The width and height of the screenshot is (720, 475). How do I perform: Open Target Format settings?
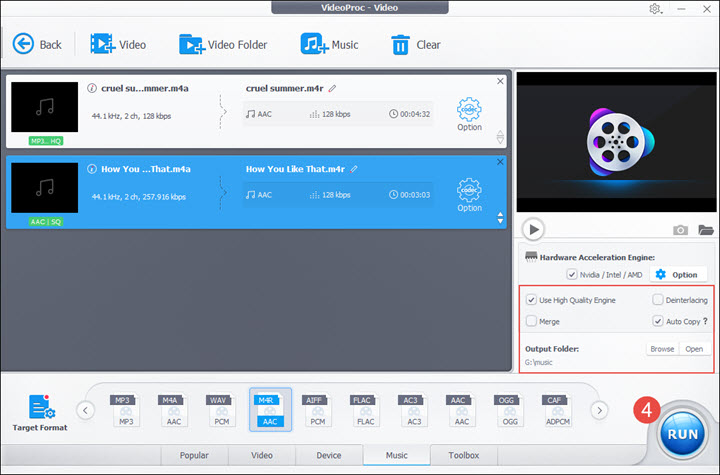click(x=40, y=413)
